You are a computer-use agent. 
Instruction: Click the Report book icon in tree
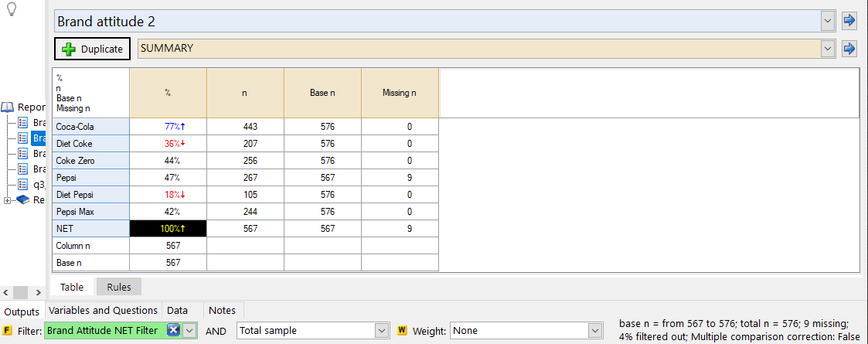click(x=8, y=107)
